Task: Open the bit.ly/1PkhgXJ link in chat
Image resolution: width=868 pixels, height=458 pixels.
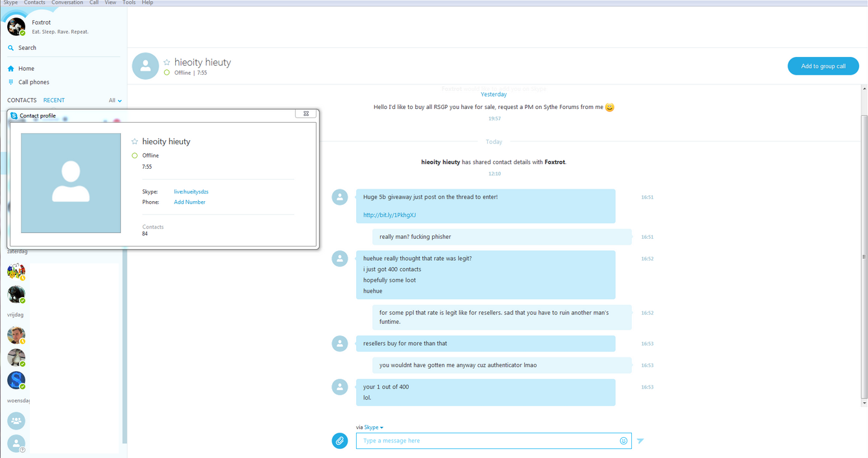Action: tap(389, 215)
